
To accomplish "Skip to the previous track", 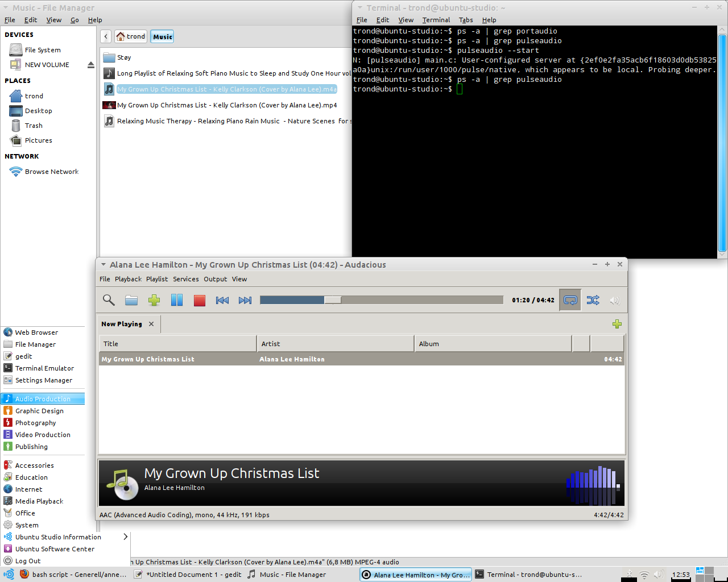I will (x=222, y=300).
